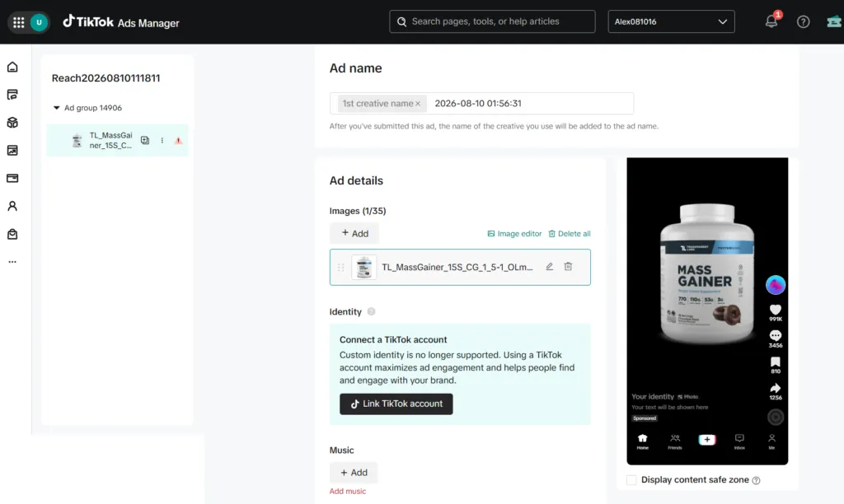Open the payment card icon in sidebar
This screenshot has height=504, width=844.
(x=12, y=178)
